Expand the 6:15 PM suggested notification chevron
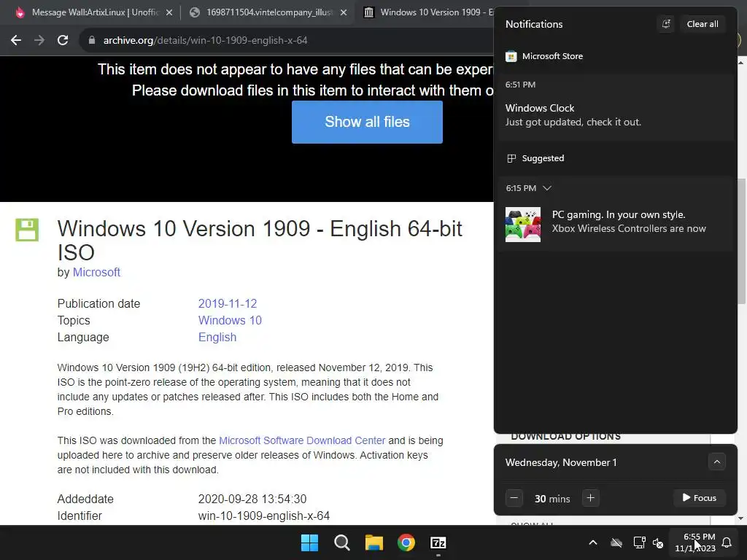 coord(547,188)
